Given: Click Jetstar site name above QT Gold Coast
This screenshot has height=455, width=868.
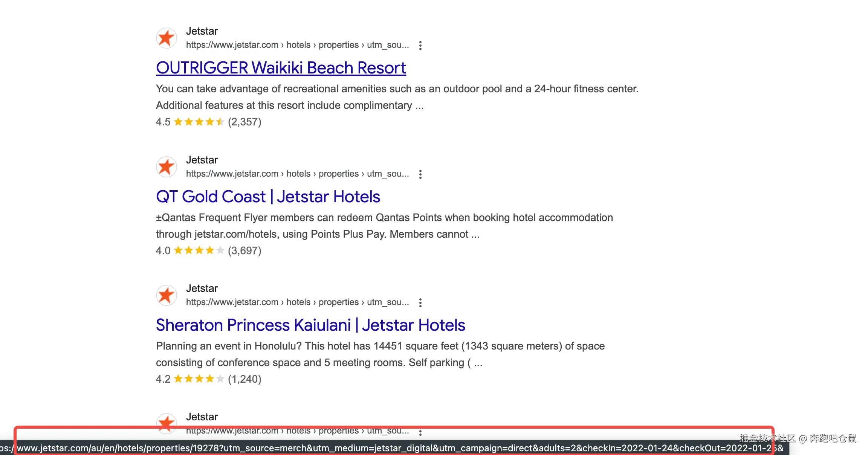Looking at the screenshot, I should (202, 160).
